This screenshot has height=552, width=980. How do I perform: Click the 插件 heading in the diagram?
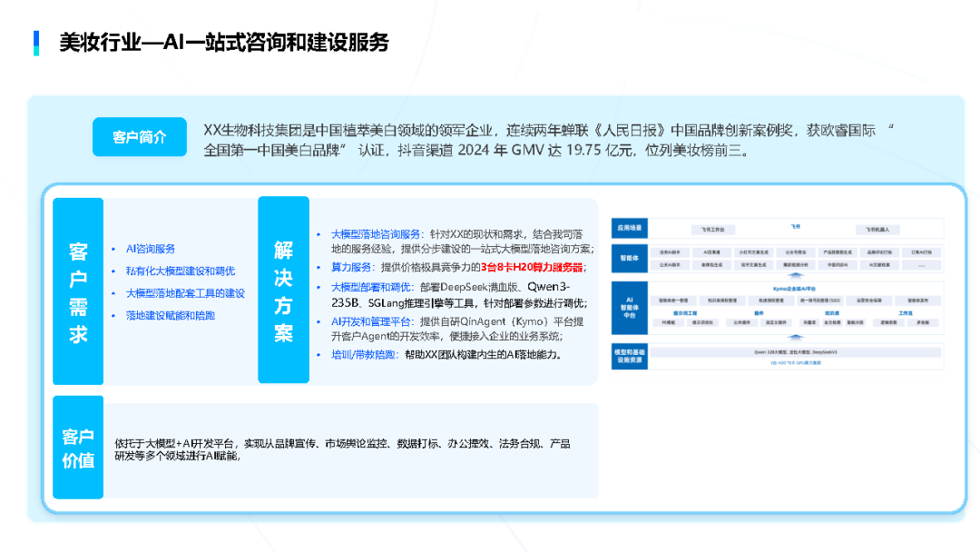click(x=759, y=313)
